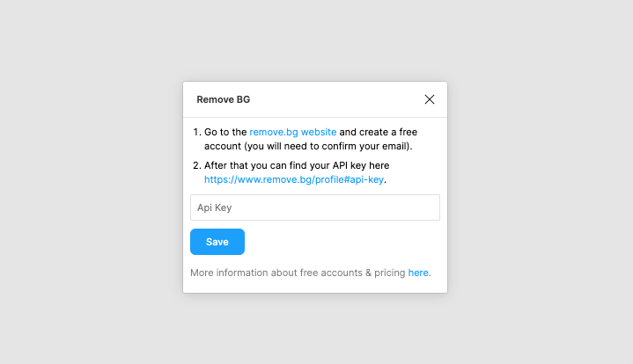Image resolution: width=633 pixels, height=364 pixels.
Task: Focus the Api Key input field
Action: pyautogui.click(x=315, y=207)
